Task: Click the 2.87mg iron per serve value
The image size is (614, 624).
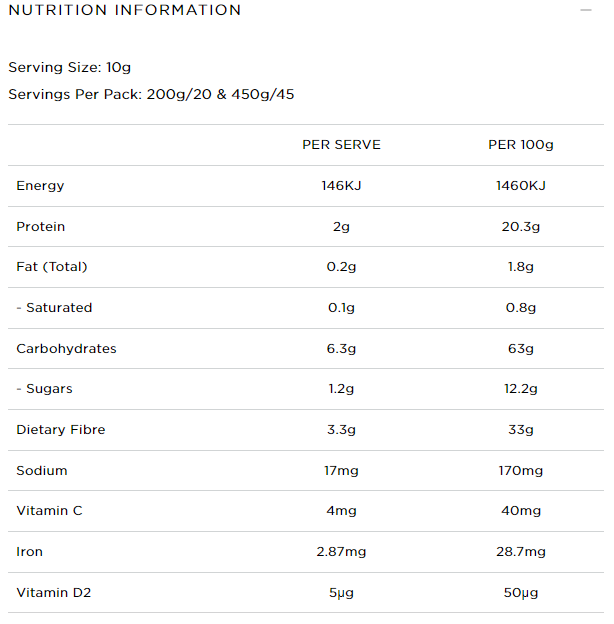Action: point(341,552)
